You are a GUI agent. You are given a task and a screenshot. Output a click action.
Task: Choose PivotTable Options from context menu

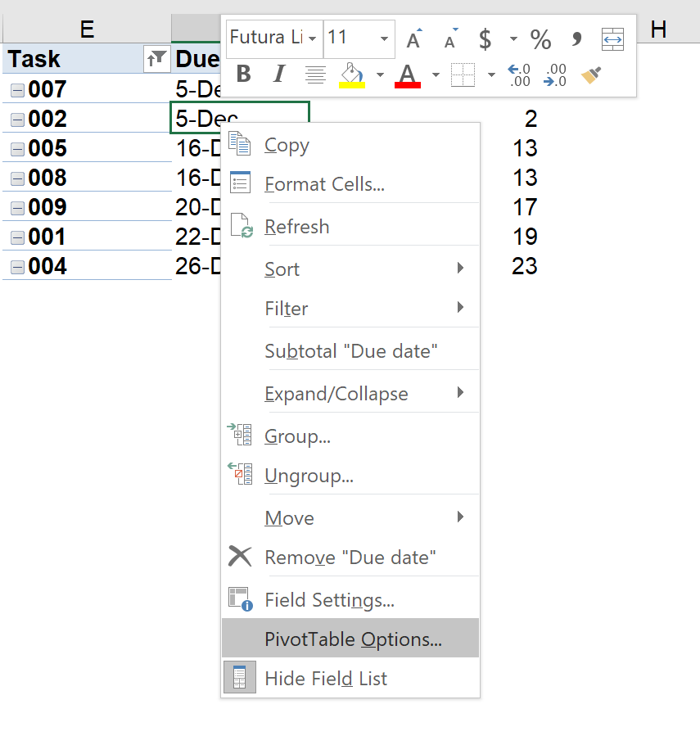coord(352,639)
